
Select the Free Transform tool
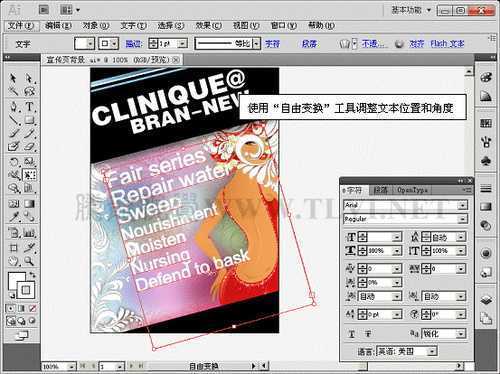pyautogui.click(x=29, y=175)
